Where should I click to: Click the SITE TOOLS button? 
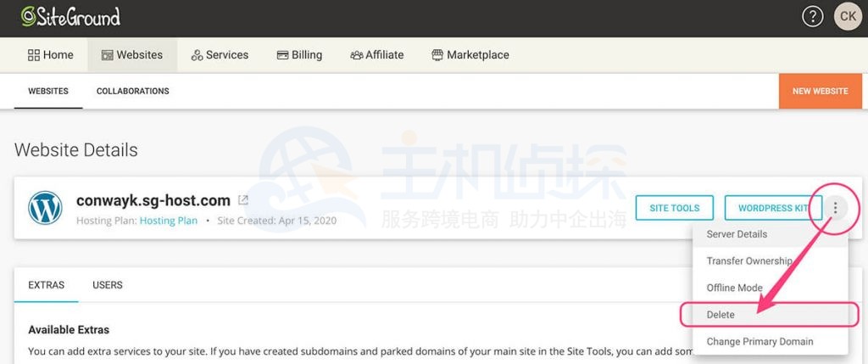point(674,208)
